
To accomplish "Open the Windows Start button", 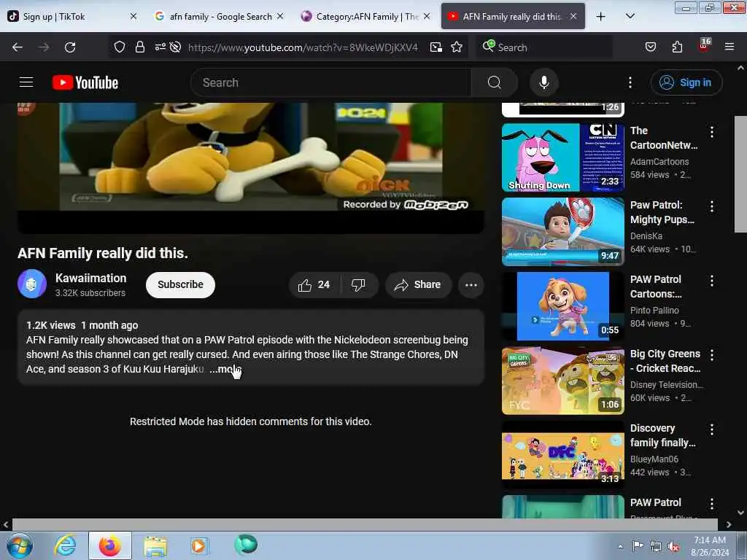I will [20, 545].
